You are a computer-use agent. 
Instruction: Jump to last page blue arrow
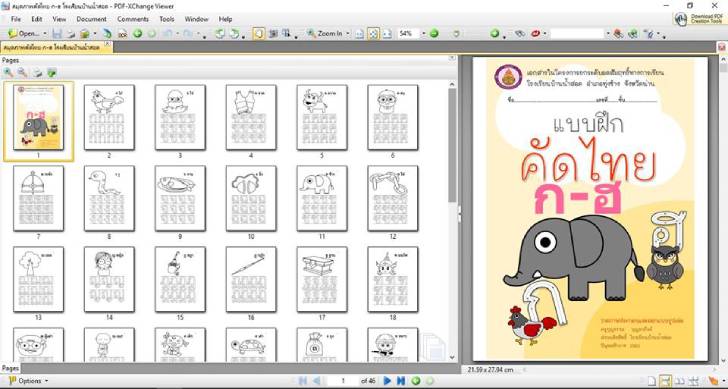tap(401, 381)
